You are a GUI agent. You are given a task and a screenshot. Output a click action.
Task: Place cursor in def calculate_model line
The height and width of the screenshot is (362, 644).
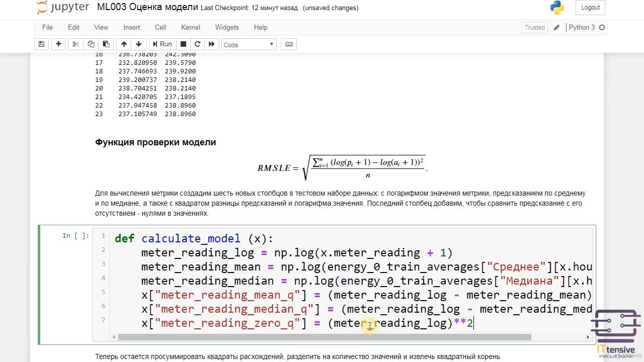pos(194,238)
